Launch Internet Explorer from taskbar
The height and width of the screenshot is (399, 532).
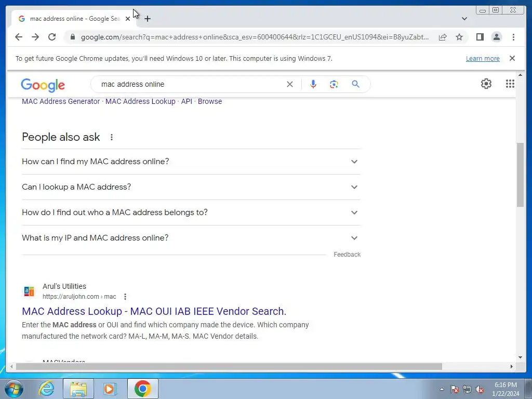(46, 389)
